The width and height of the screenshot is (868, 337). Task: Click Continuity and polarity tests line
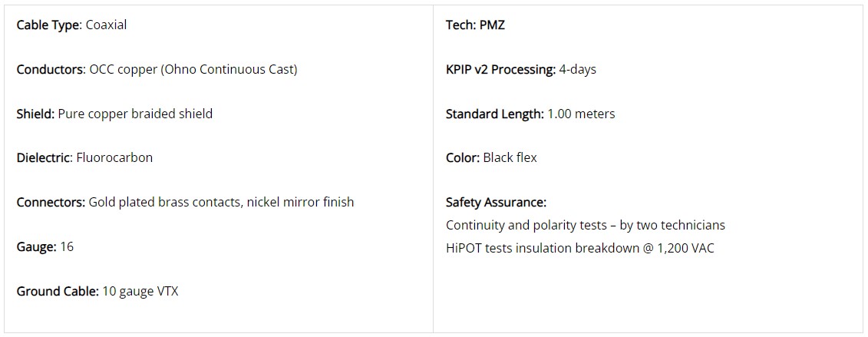[x=585, y=225]
